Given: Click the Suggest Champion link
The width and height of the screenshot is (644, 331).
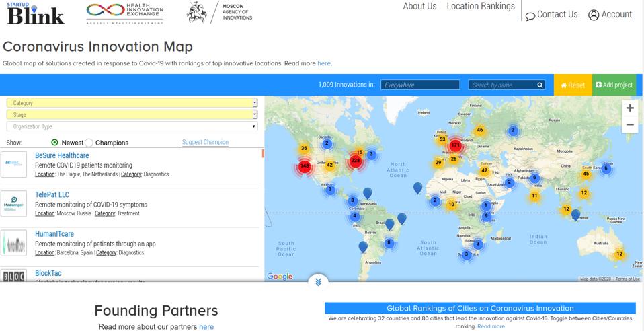Looking at the screenshot, I should click(205, 142).
